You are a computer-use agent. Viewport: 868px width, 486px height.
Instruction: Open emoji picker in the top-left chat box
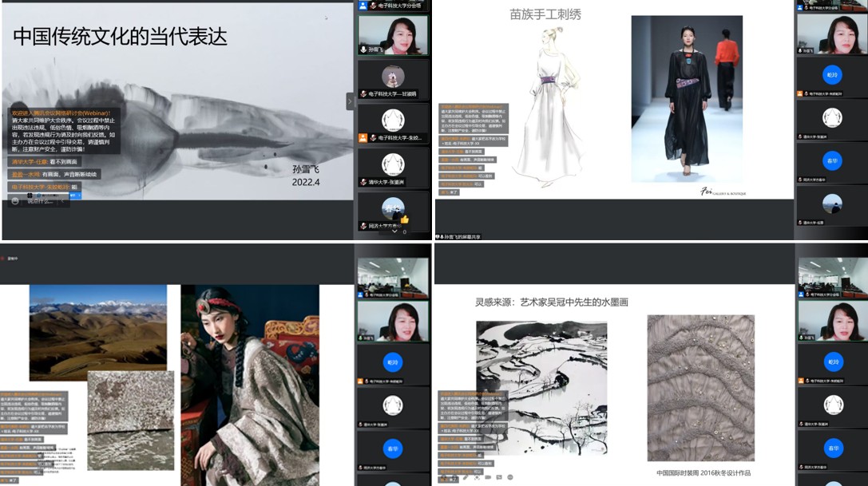(x=14, y=201)
